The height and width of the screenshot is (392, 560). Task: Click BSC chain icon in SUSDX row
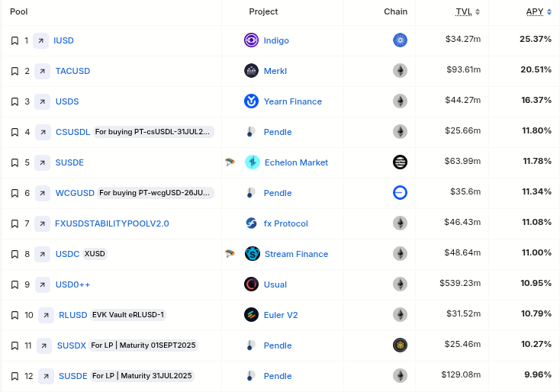click(x=400, y=345)
